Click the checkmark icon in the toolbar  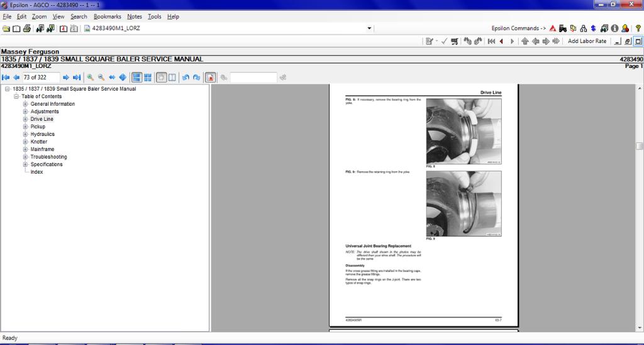[444, 41]
